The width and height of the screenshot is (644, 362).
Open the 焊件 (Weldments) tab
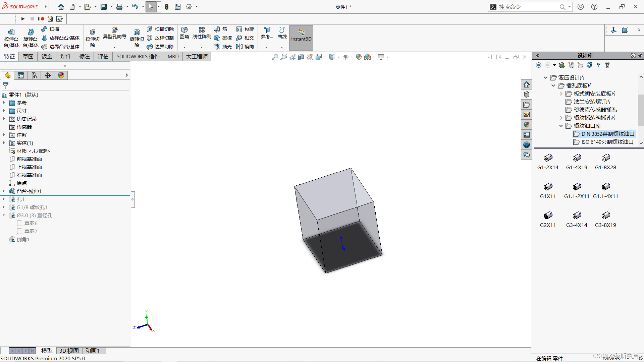(x=66, y=57)
